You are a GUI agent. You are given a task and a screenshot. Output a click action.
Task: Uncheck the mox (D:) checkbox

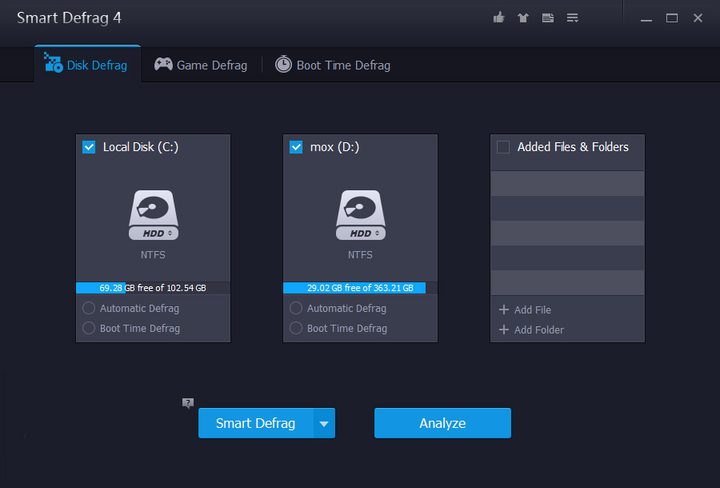pyautogui.click(x=296, y=147)
